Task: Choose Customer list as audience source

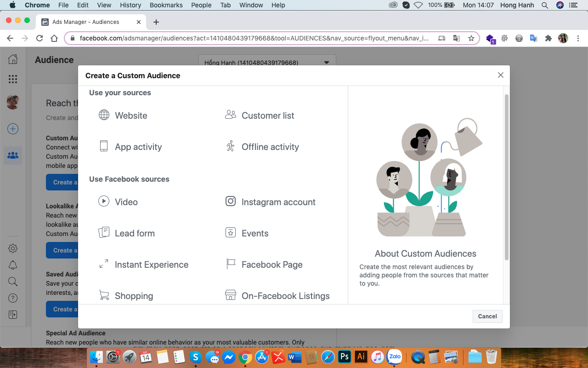Action: (260, 115)
